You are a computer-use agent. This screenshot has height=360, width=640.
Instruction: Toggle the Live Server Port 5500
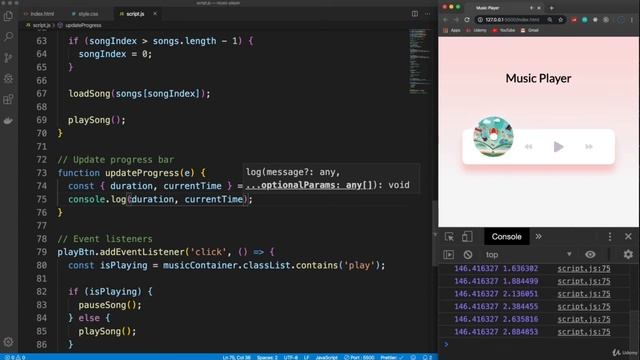click(x=359, y=357)
